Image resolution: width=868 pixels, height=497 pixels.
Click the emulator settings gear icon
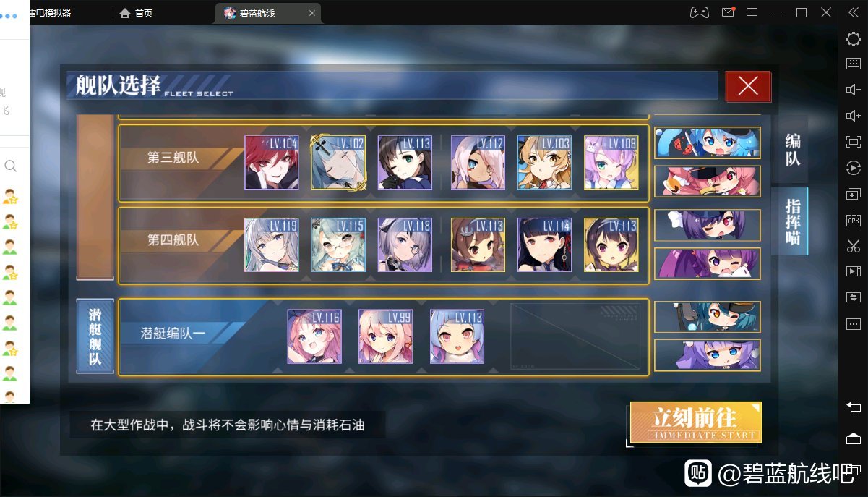point(853,39)
